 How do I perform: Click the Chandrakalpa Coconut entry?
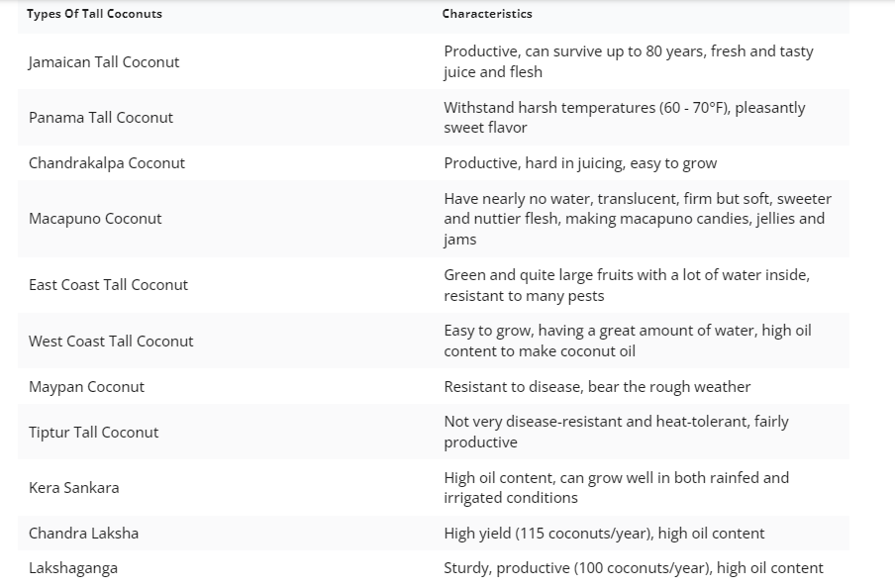coord(107,162)
